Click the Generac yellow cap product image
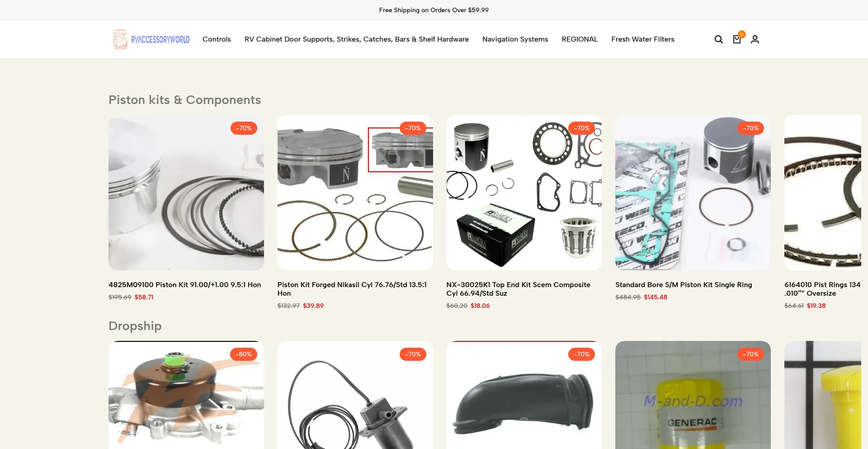 (x=693, y=395)
